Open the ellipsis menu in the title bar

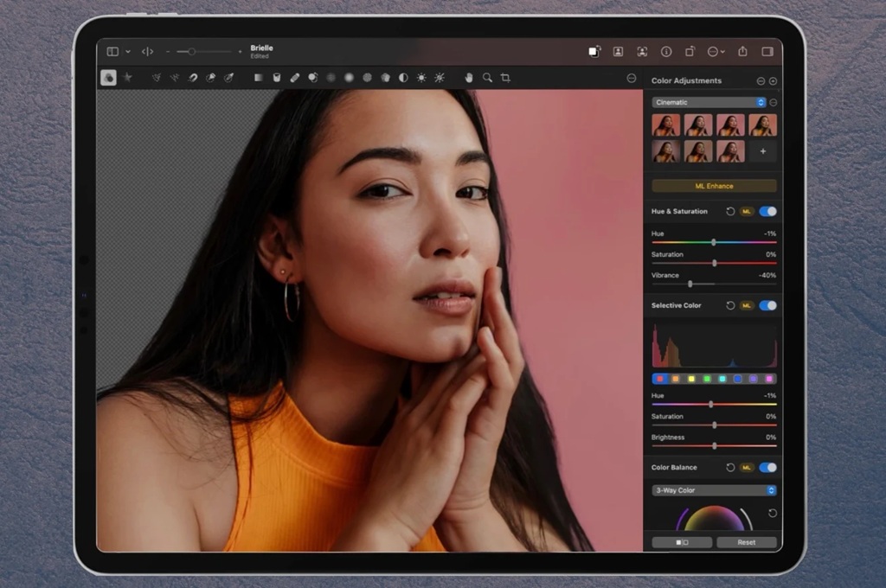point(713,51)
